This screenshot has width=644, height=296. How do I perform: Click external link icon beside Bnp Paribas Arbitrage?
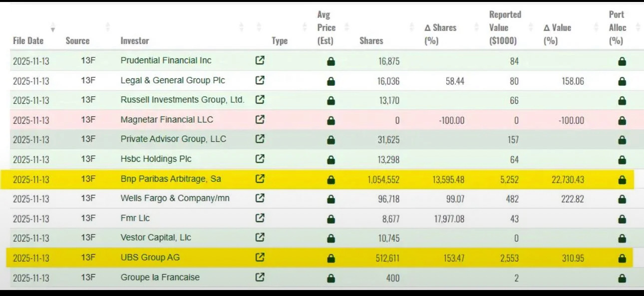pyautogui.click(x=260, y=179)
